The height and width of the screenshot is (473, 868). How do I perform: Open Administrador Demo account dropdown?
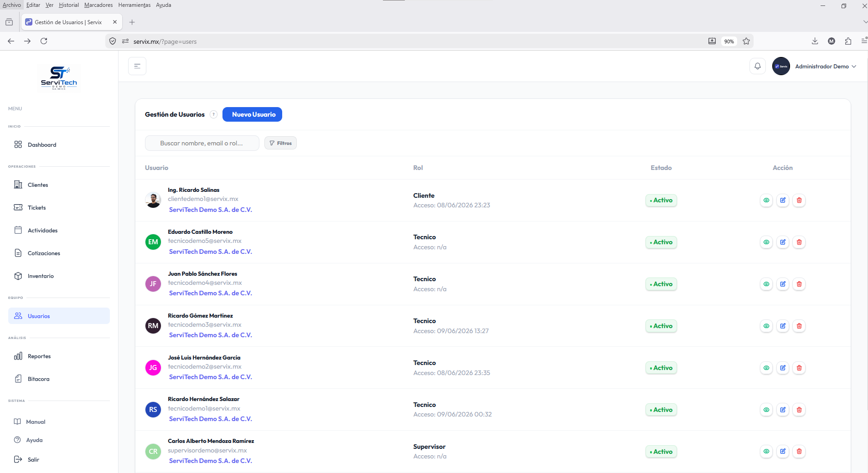826,67
